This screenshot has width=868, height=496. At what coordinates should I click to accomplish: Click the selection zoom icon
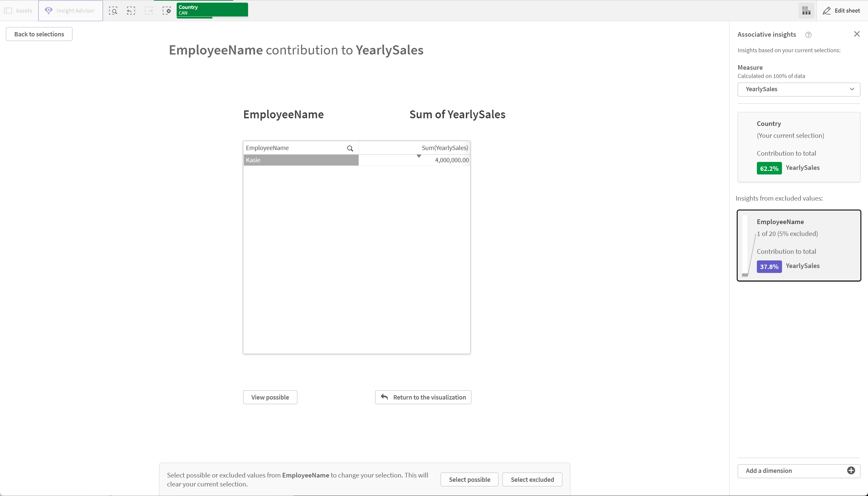click(113, 10)
